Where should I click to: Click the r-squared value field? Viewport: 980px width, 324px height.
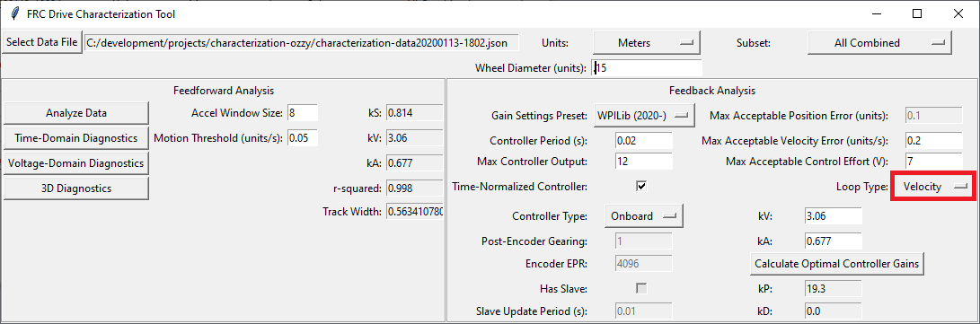pos(415,188)
